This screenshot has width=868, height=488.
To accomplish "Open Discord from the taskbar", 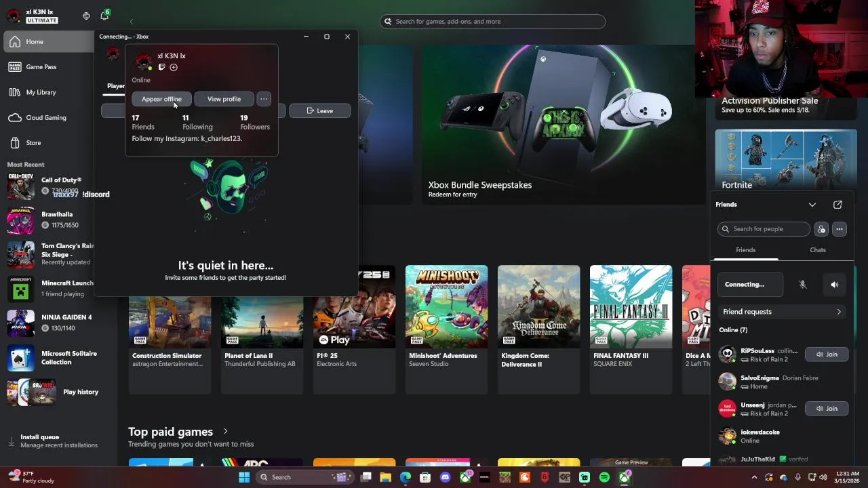I will click(x=445, y=477).
